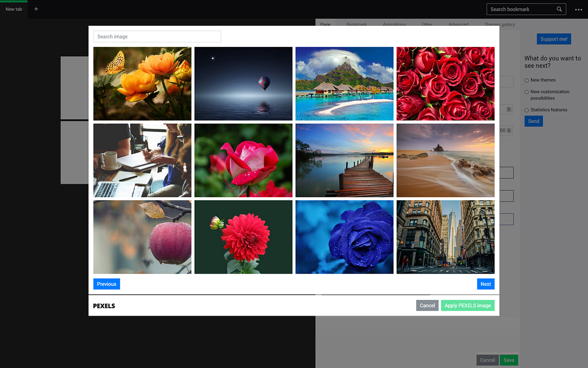Select the New tab browser tab
The image size is (588, 368).
[x=14, y=9]
